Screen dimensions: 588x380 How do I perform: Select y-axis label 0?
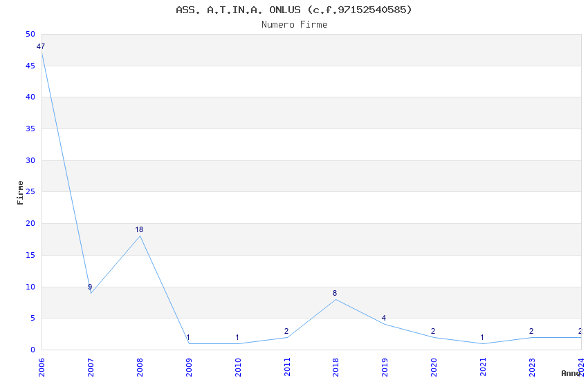point(33,350)
